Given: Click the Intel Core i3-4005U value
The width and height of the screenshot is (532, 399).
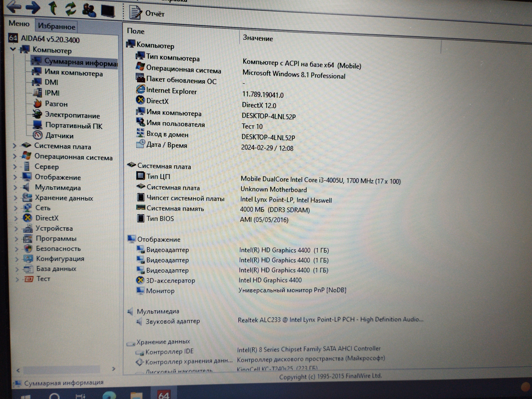Looking at the screenshot, I should pos(321,180).
